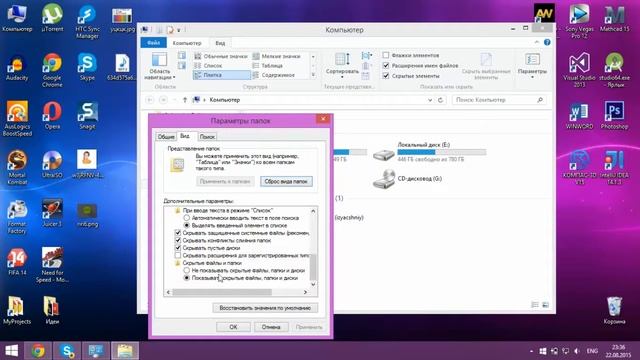This screenshot has width=640, height=360.
Task: Click the Область навигации ribbon icon
Action: [160, 65]
